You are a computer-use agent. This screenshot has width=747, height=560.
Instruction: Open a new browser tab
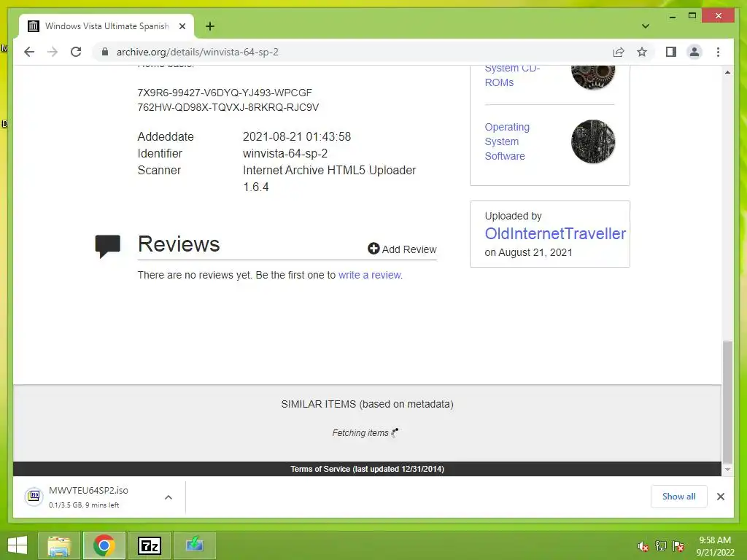pos(210,26)
